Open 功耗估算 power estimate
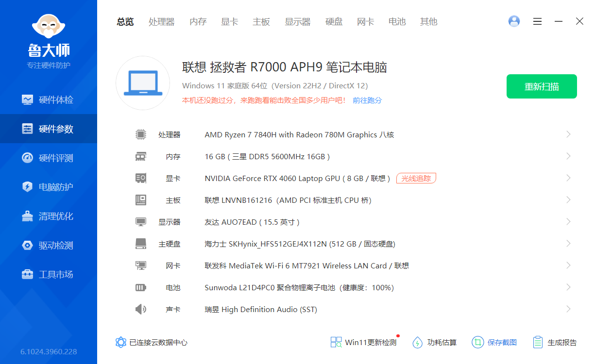Viewport: 595px width, 364px height. [x=435, y=342]
